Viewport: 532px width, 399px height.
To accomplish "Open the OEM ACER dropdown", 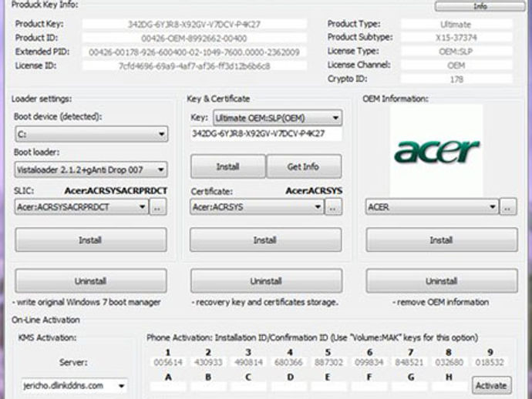I will (x=432, y=206).
